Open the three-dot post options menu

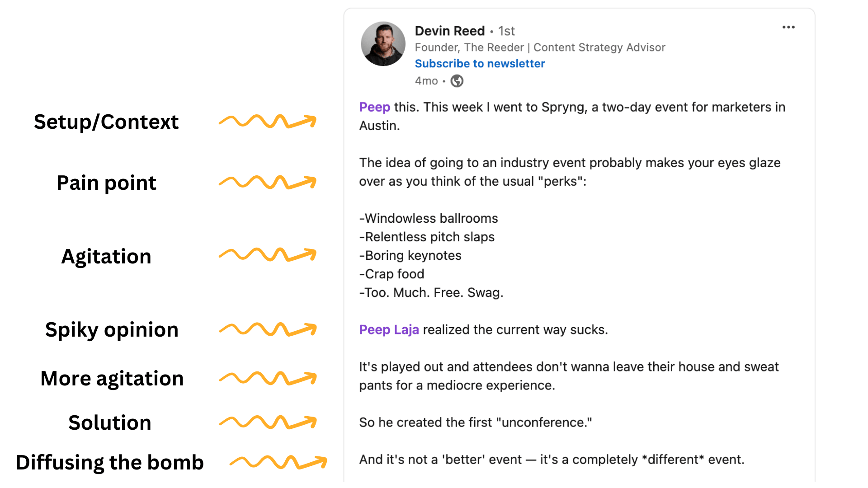[788, 27]
